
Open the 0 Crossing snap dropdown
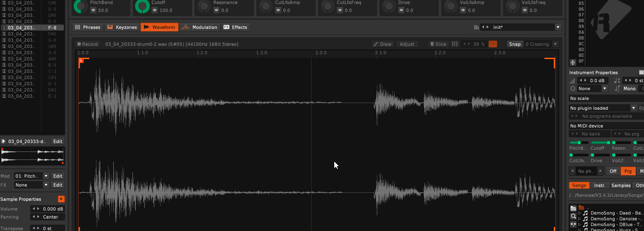point(555,44)
